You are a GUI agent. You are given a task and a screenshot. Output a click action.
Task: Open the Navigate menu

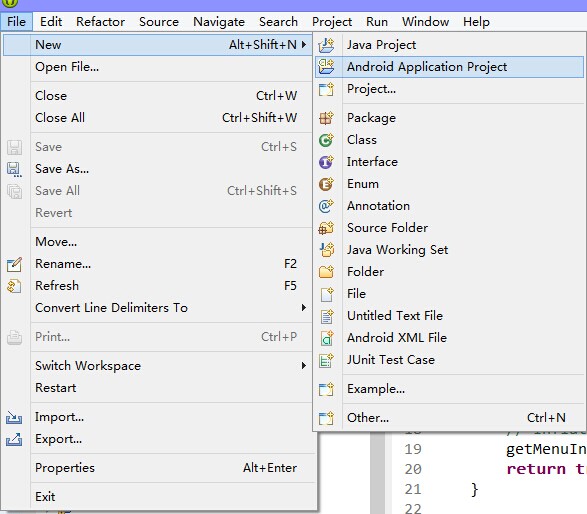click(x=219, y=22)
